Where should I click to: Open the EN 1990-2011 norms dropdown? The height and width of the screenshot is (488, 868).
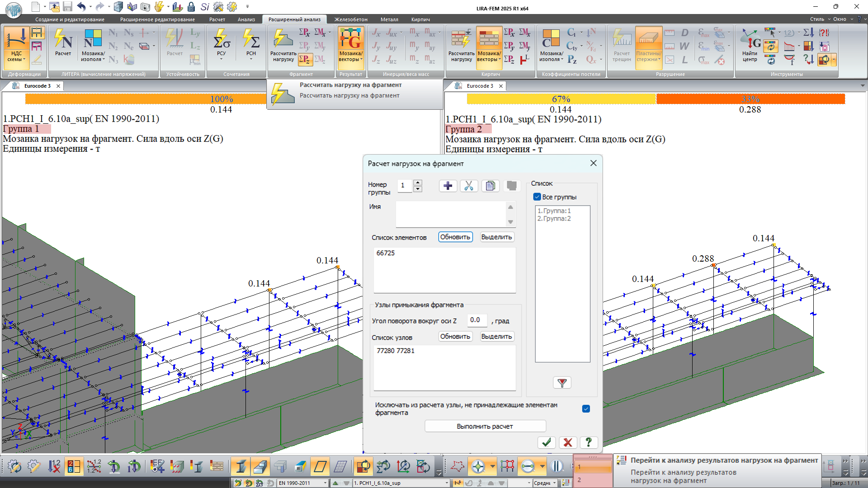pyautogui.click(x=325, y=483)
